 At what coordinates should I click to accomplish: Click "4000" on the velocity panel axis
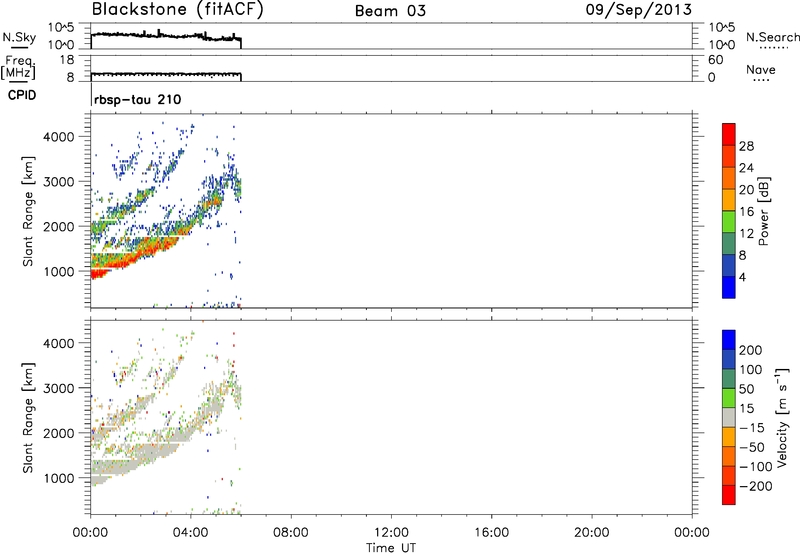coord(58,343)
